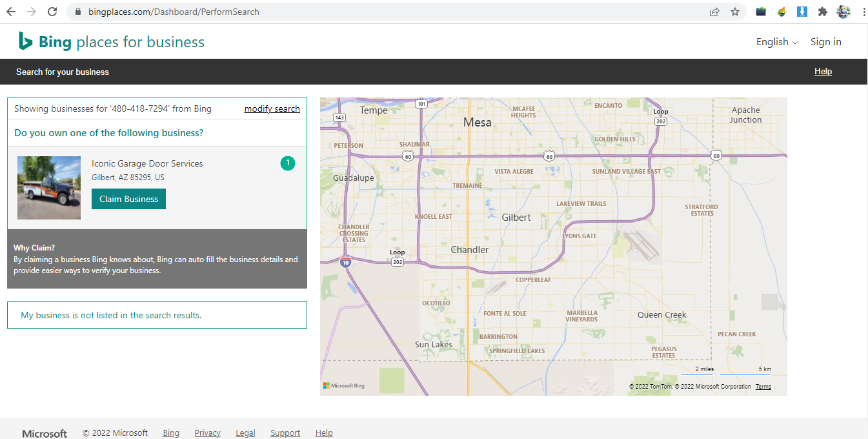Image resolution: width=868 pixels, height=439 pixels.
Task: Open Chrome three-dot menu
Action: pos(863,12)
